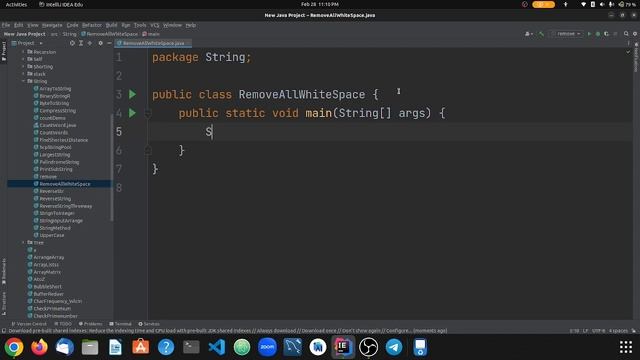Run the main method from gutter arrow
Image resolution: width=640 pixels, height=360 pixels.
132,113
